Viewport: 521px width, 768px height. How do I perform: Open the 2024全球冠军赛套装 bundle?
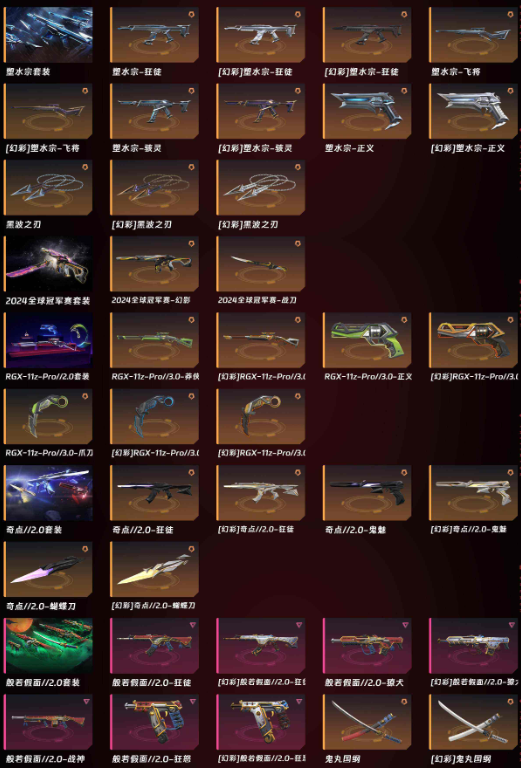coord(48,264)
